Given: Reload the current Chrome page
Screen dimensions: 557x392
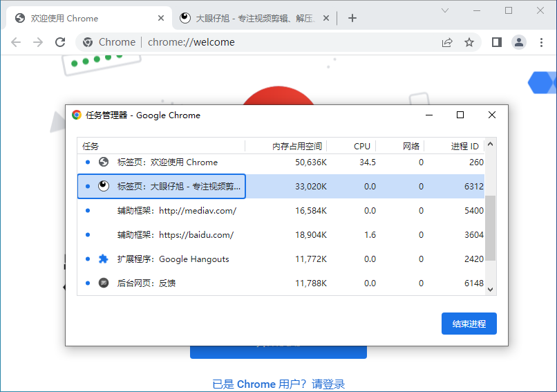Looking at the screenshot, I should 60,42.
